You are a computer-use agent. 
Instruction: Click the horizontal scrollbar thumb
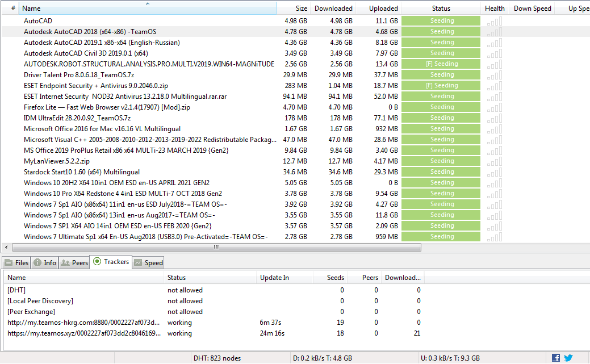[216, 248]
